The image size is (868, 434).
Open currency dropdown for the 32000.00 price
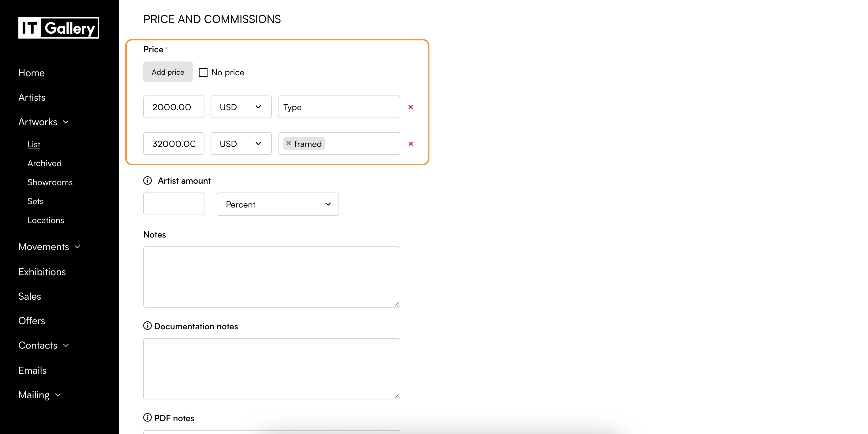(241, 144)
